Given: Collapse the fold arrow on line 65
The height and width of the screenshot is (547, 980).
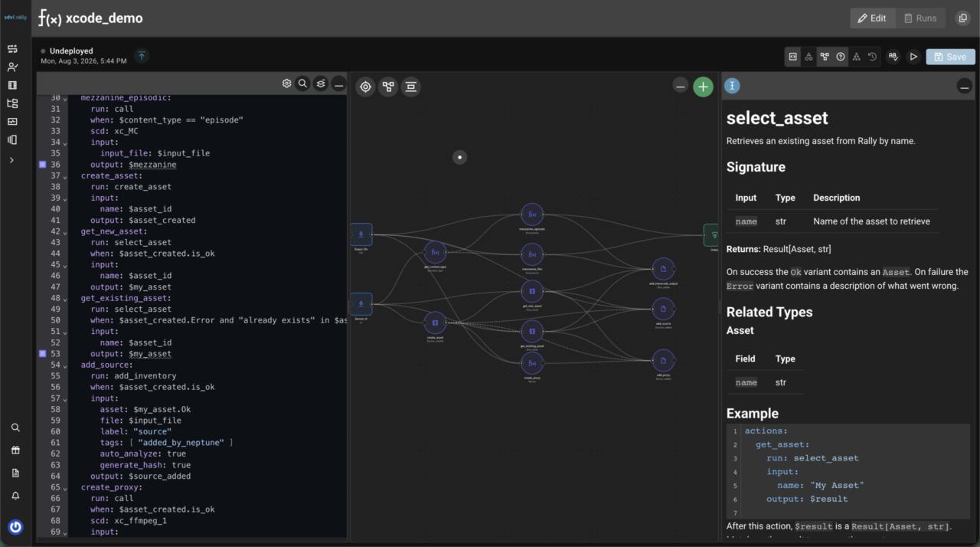Looking at the screenshot, I should point(65,487).
